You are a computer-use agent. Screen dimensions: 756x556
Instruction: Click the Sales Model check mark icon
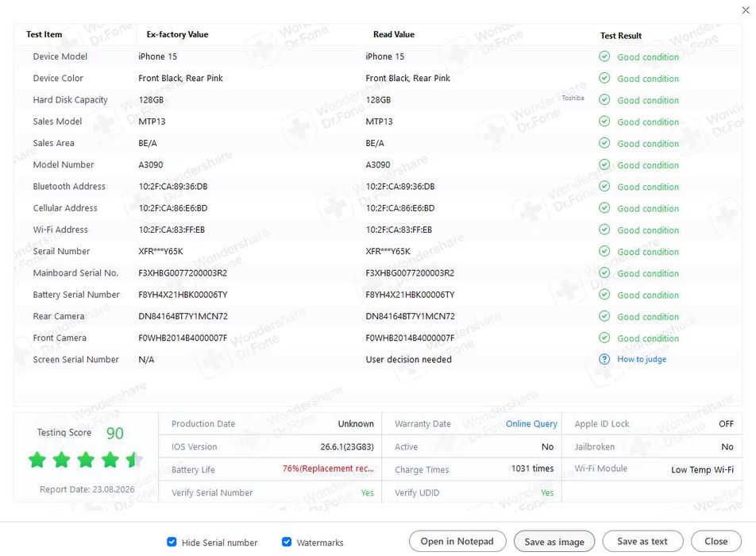tap(604, 122)
